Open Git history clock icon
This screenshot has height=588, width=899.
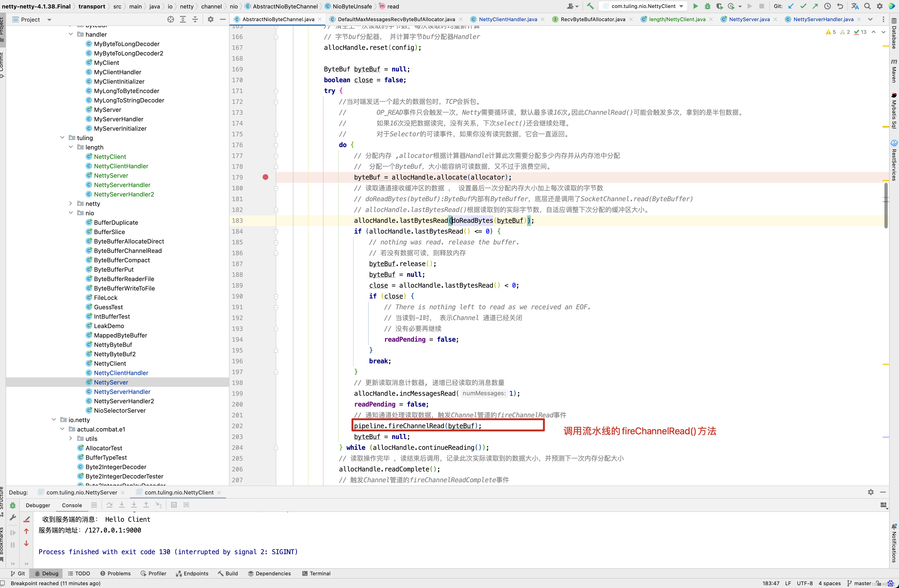click(828, 6)
